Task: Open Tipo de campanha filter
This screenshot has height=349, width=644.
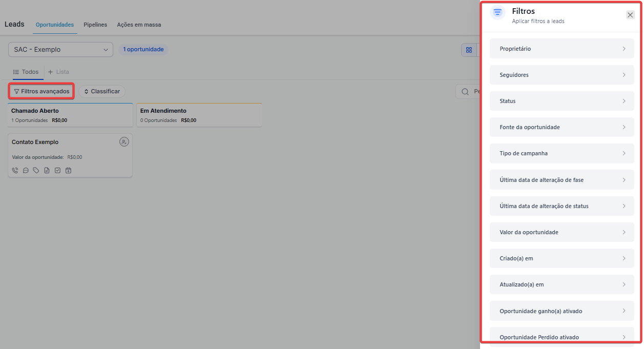Action: (x=562, y=153)
